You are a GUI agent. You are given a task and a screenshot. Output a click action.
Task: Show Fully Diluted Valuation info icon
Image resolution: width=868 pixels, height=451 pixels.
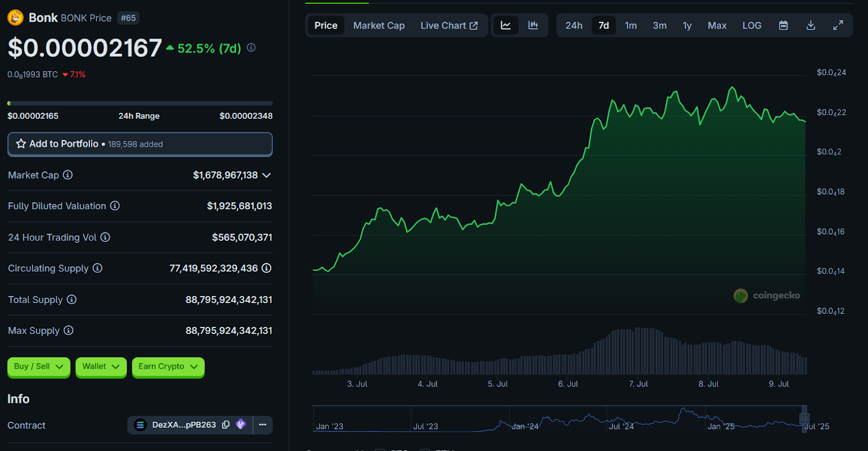point(115,205)
